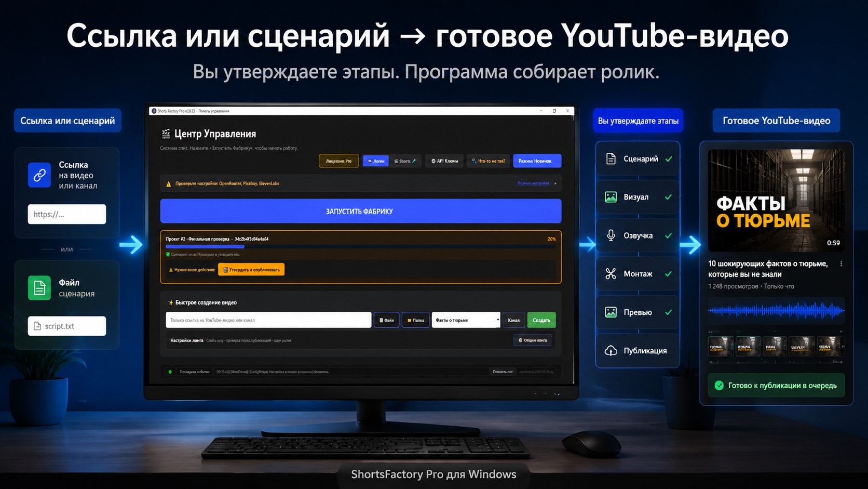Click the green check in Готово к публикации badge

[x=719, y=385]
